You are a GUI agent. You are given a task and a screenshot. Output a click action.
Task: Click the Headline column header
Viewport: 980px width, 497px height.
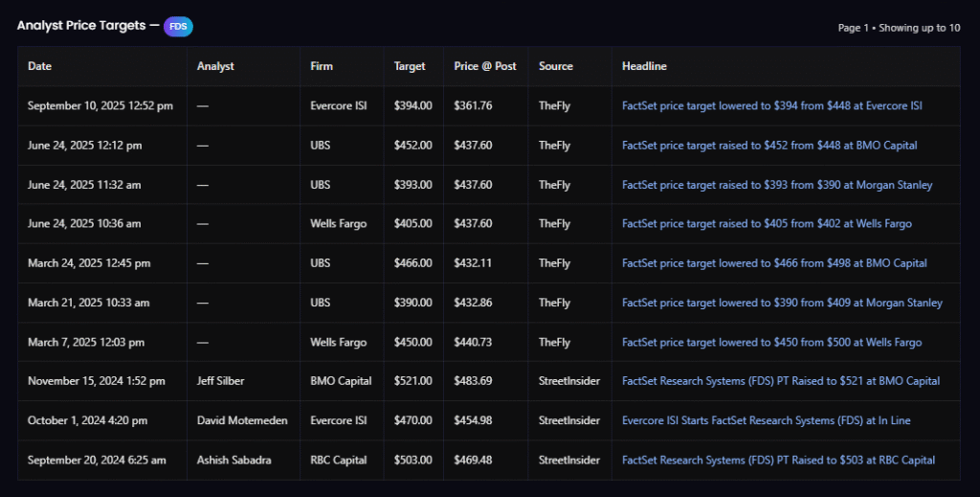click(x=644, y=66)
